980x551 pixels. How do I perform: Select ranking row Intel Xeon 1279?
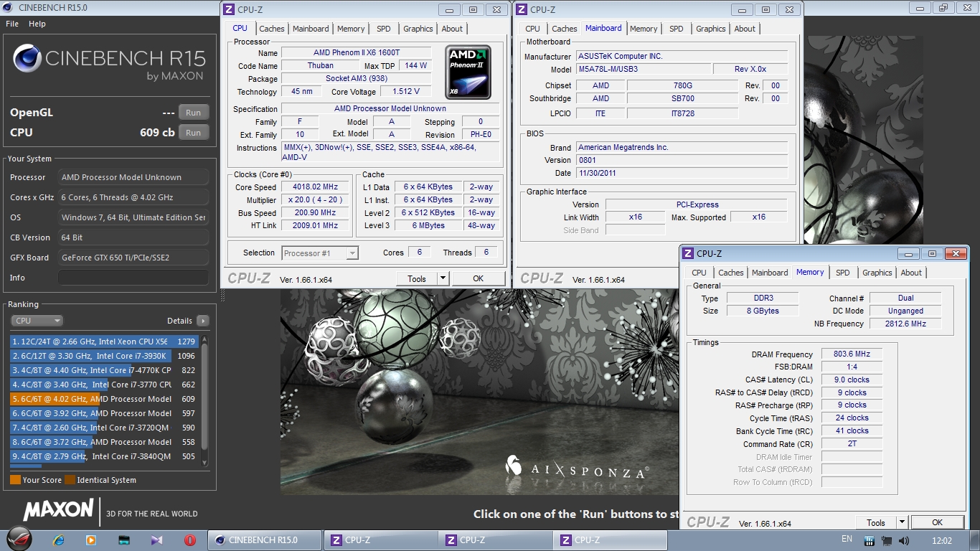pos(104,342)
